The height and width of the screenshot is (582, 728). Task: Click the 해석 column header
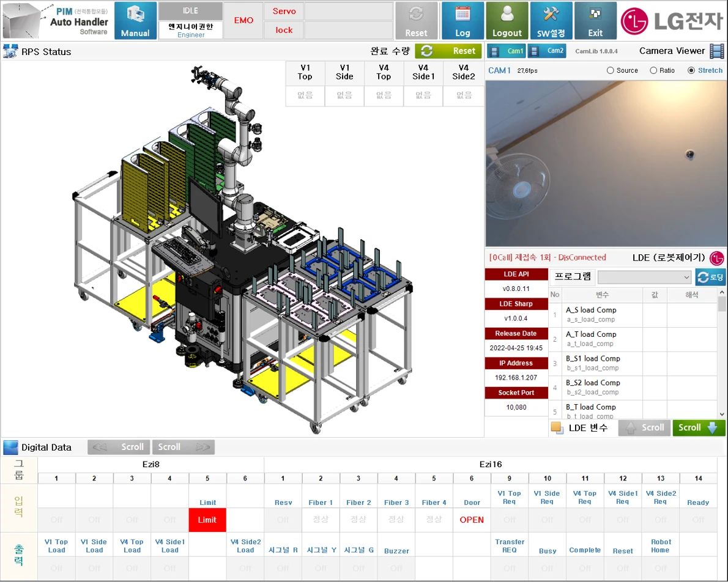tap(692, 295)
